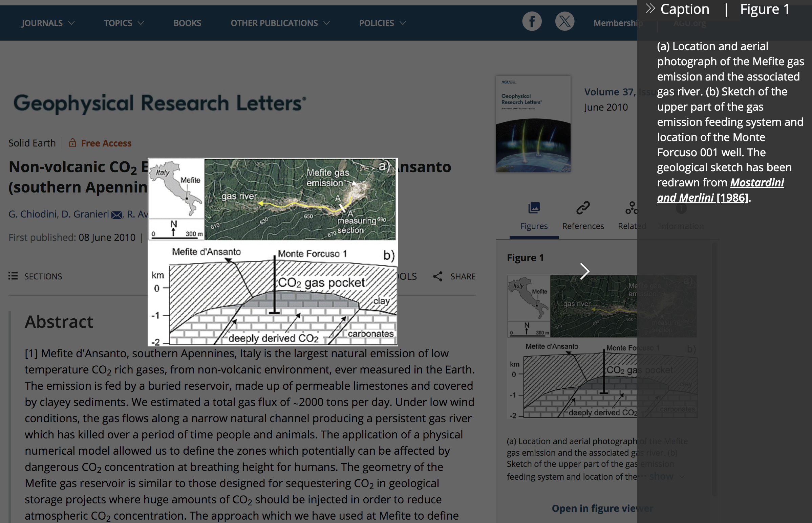This screenshot has width=812, height=523.
Task: Click the journal cover thumbnail
Action: tap(533, 123)
